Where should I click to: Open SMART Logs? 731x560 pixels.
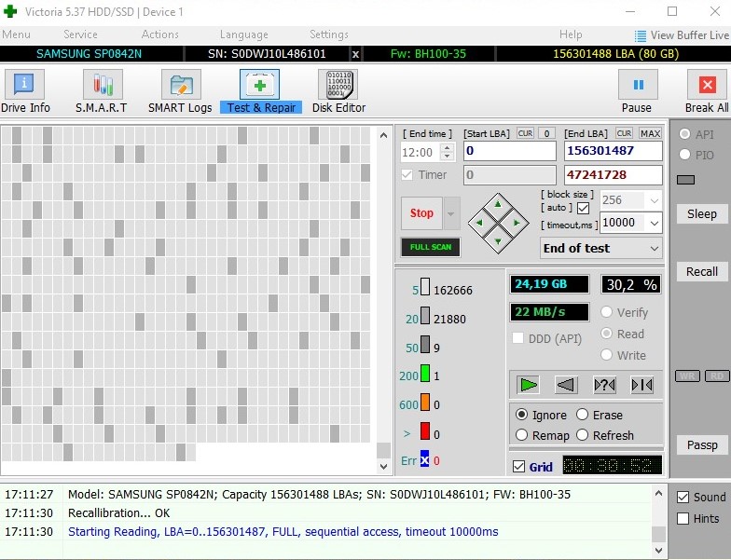click(x=180, y=91)
